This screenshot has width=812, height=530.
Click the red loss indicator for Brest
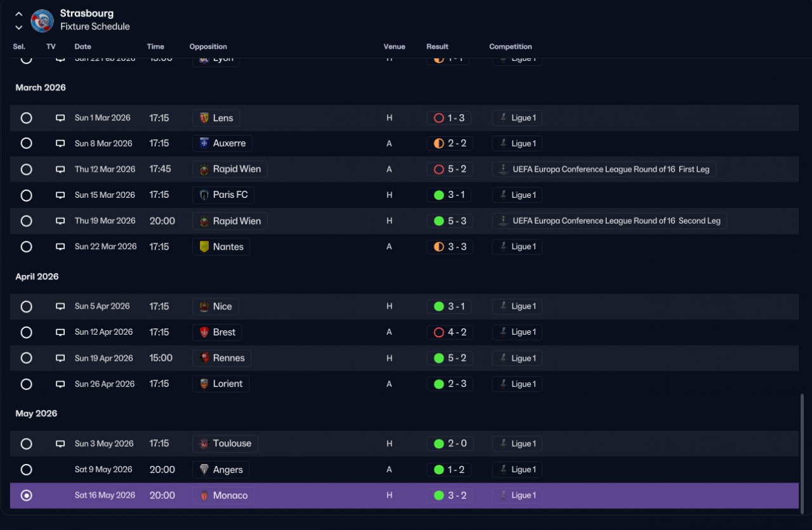438,332
